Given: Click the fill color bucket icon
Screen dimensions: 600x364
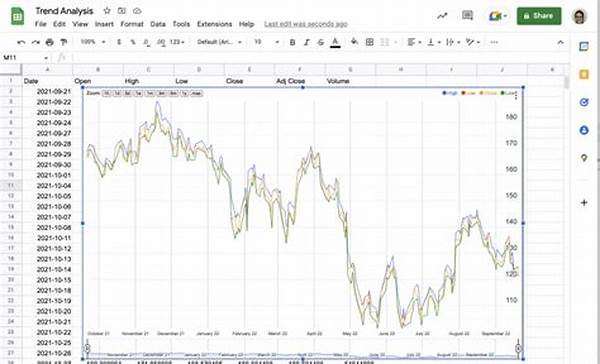Looking at the screenshot, I should [x=354, y=42].
